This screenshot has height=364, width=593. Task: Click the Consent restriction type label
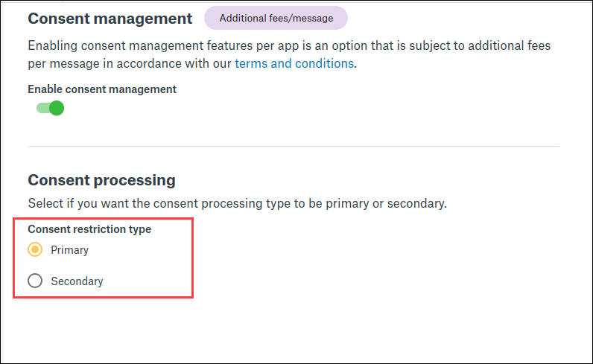(x=89, y=229)
